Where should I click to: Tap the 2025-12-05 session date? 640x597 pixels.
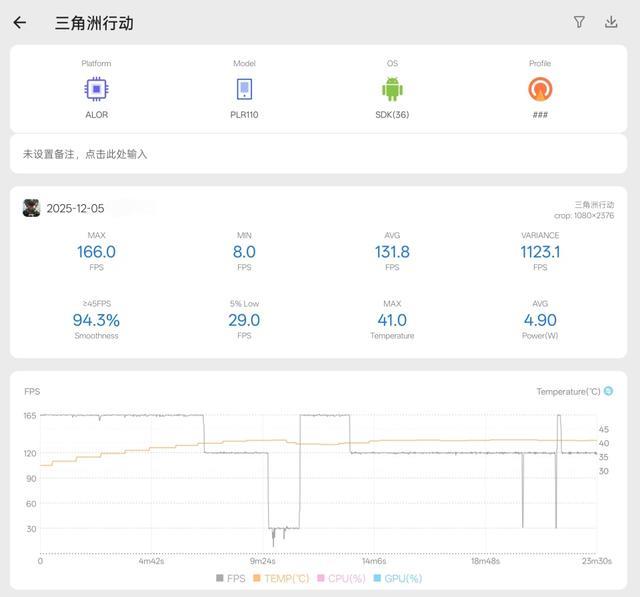coord(75,209)
